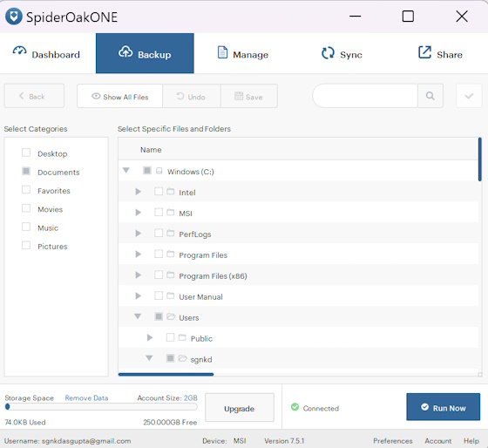Click the vertical scrollbar of file tree
Image resolution: width=488 pixels, height=448 pixels.
pos(479,160)
